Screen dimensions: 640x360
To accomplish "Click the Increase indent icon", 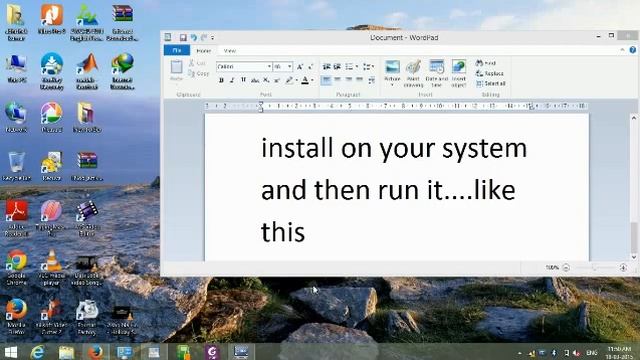I will pyautogui.click(x=337, y=67).
